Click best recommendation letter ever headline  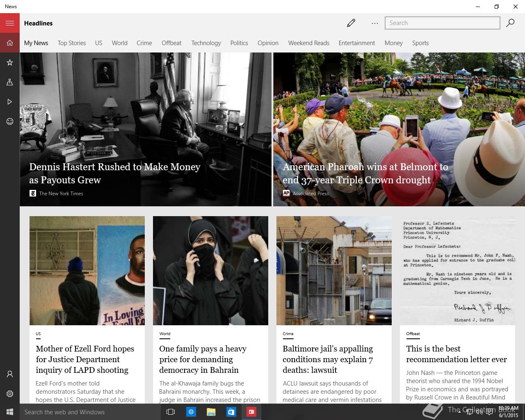coord(457,354)
